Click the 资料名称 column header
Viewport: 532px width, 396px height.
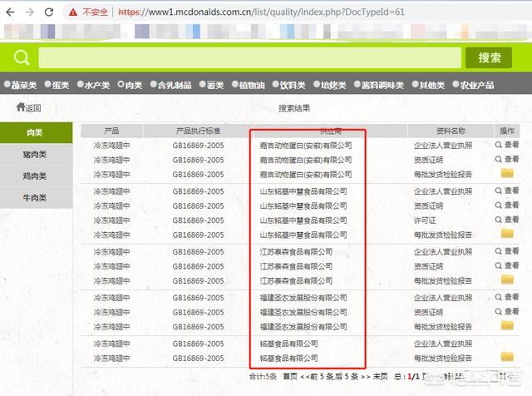[x=451, y=131]
